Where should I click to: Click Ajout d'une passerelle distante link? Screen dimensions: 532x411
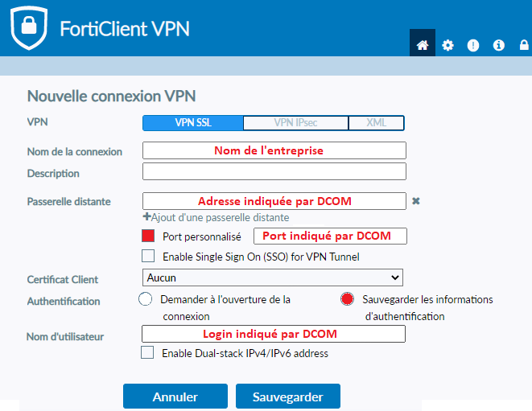pyautogui.click(x=220, y=217)
